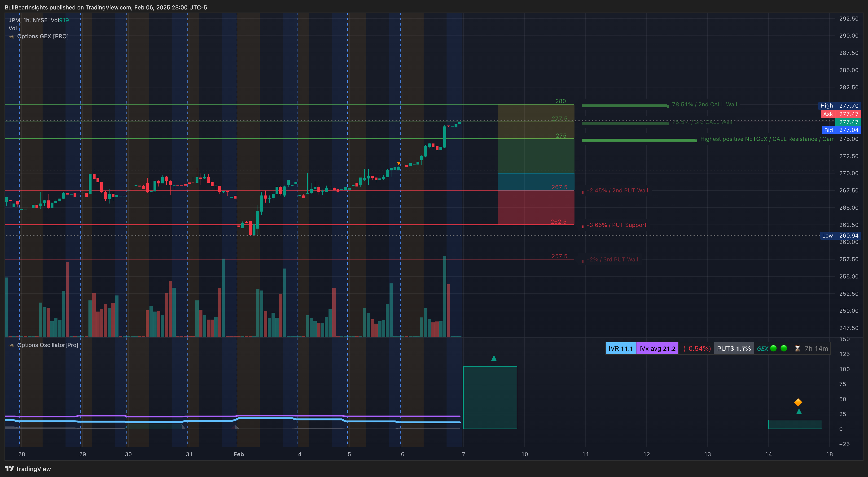The height and width of the screenshot is (477, 868).
Task: Click the green 2nd CALL Wall GEX bar
Action: tap(625, 106)
